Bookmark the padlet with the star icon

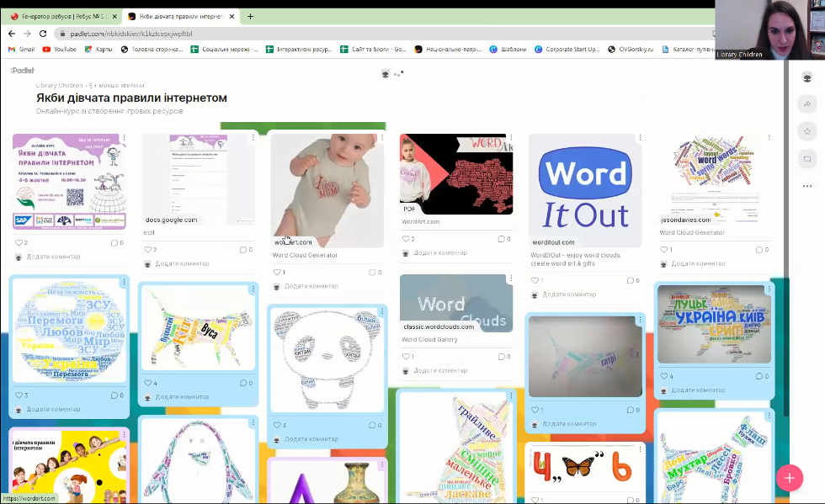pos(806,131)
